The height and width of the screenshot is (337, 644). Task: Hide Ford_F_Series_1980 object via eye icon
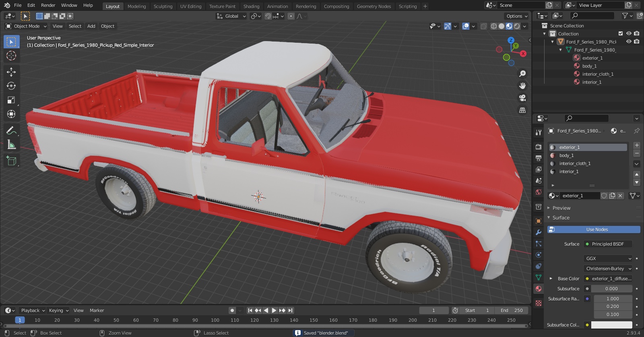[x=629, y=41]
